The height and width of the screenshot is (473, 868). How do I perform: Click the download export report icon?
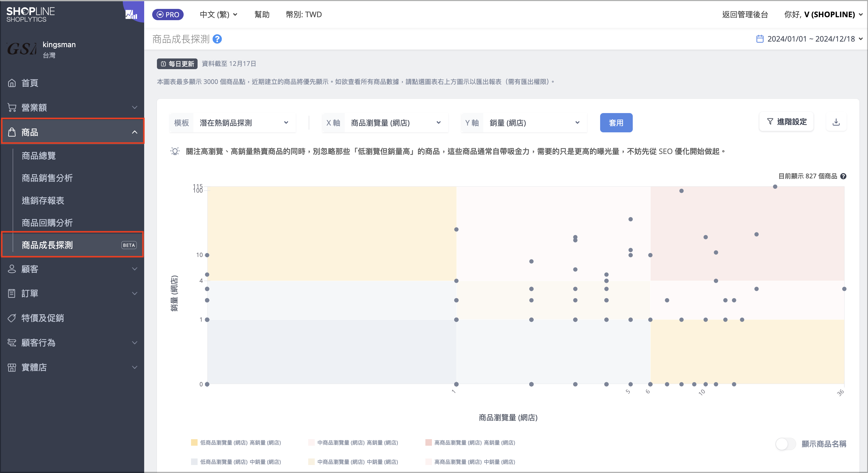tap(836, 122)
